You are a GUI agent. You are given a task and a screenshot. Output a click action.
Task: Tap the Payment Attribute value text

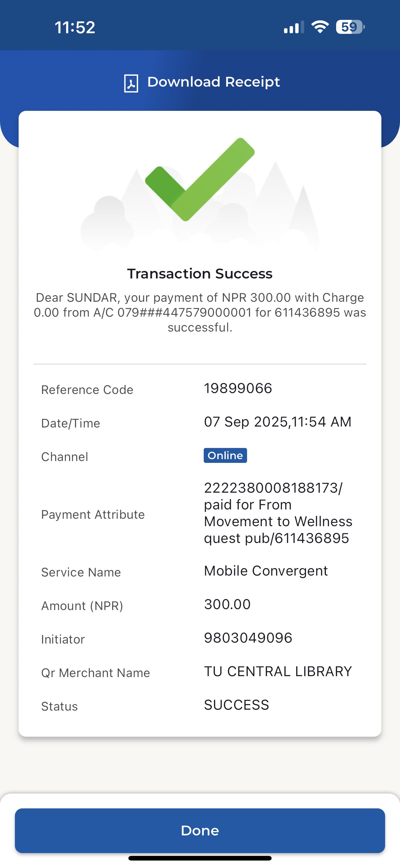coord(278,513)
